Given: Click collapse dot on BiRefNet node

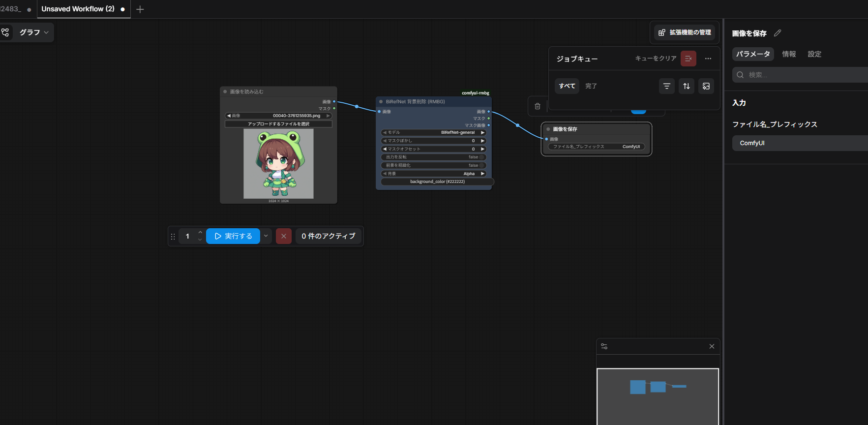Looking at the screenshot, I should pos(381,102).
